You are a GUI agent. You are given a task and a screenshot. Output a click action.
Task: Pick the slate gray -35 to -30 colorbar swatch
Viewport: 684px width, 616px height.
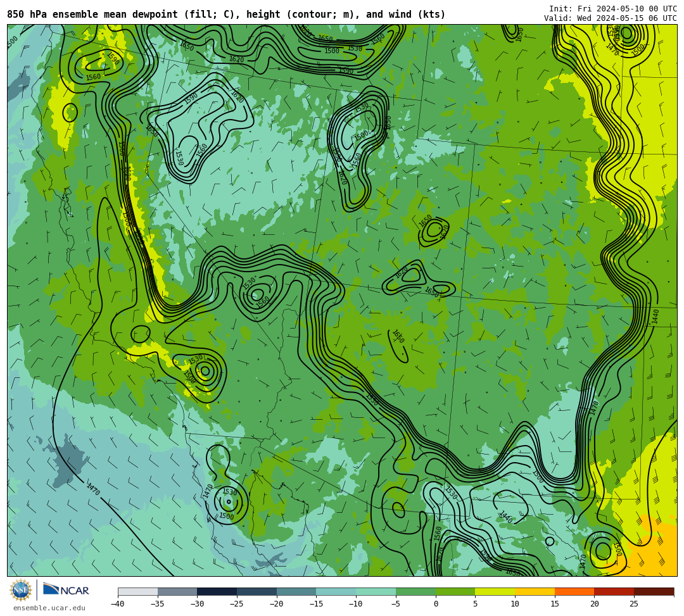177,591
